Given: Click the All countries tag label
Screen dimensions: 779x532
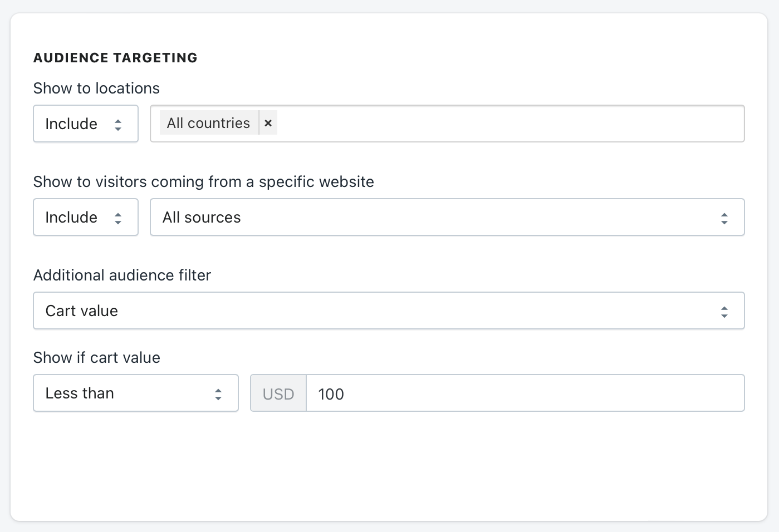Looking at the screenshot, I should 208,123.
